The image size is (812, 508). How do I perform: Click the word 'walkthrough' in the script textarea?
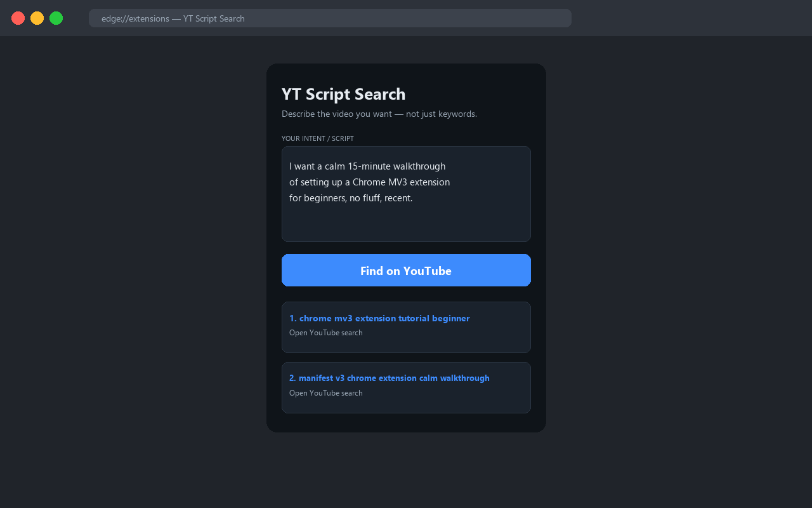pos(419,166)
